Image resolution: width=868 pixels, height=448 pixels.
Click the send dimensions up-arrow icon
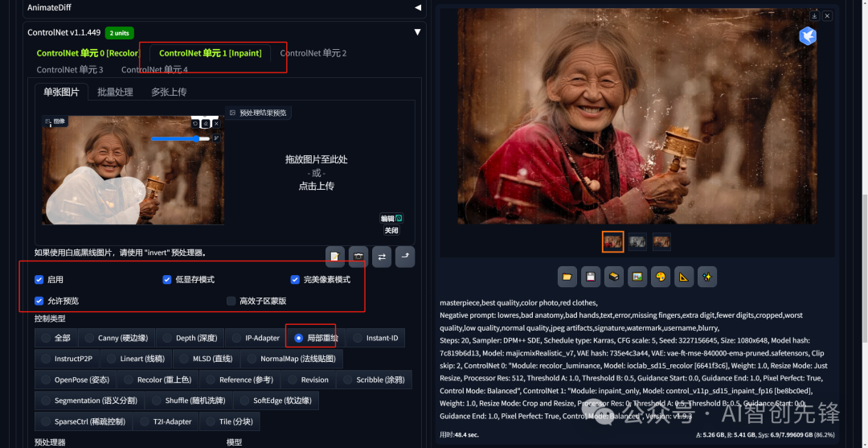[404, 257]
